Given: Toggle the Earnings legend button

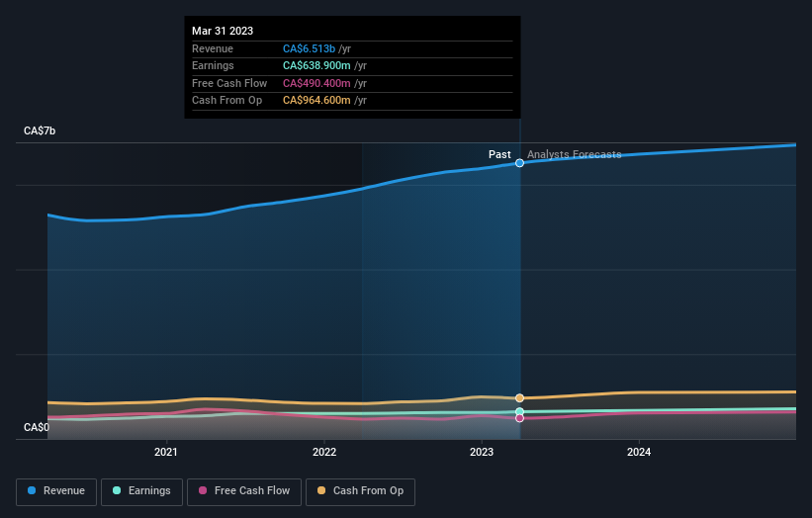Looking at the screenshot, I should (141, 491).
